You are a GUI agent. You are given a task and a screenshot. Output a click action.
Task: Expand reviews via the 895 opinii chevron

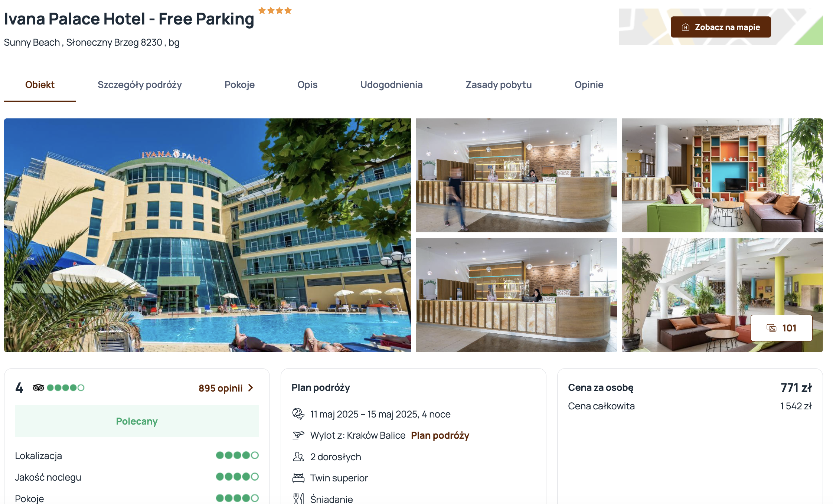251,388
